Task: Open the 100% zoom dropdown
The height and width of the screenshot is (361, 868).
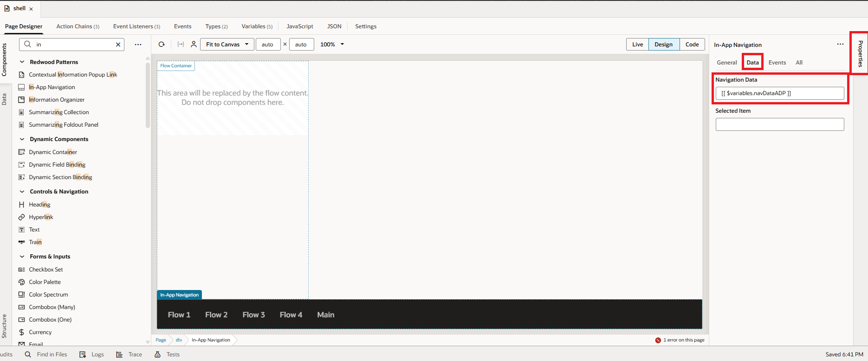Action: pos(332,45)
